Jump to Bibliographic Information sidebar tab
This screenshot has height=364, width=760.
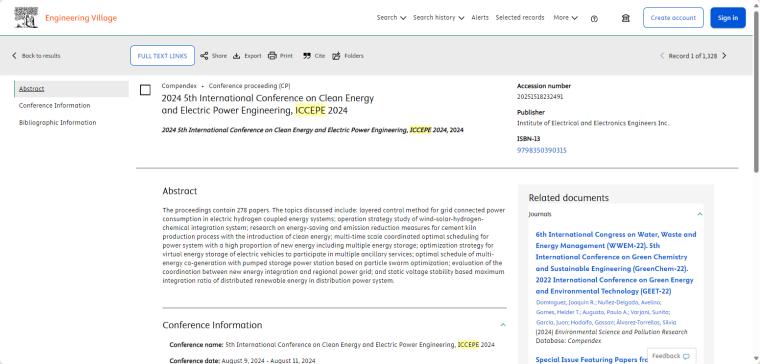[57, 123]
